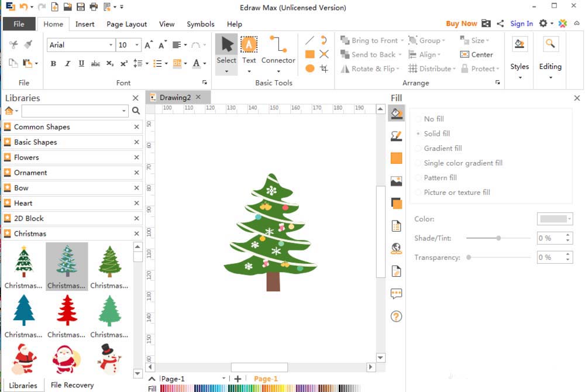Add a new page with plus button
Viewport: 585px width, 392px height.
(238, 379)
